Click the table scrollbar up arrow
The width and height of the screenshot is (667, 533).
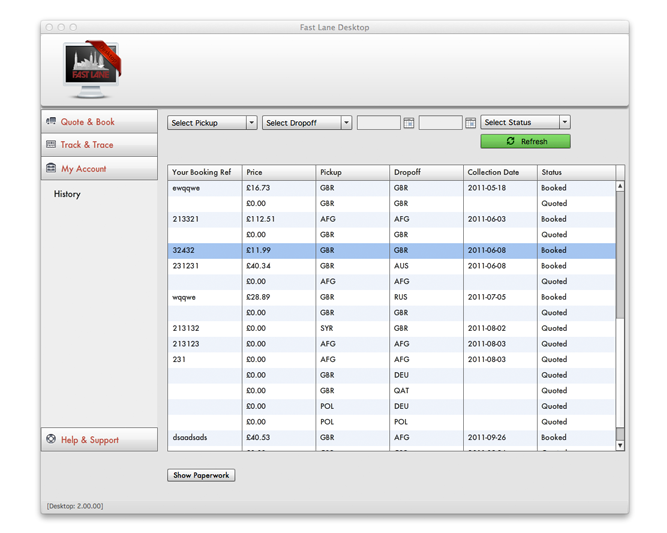tap(620, 186)
